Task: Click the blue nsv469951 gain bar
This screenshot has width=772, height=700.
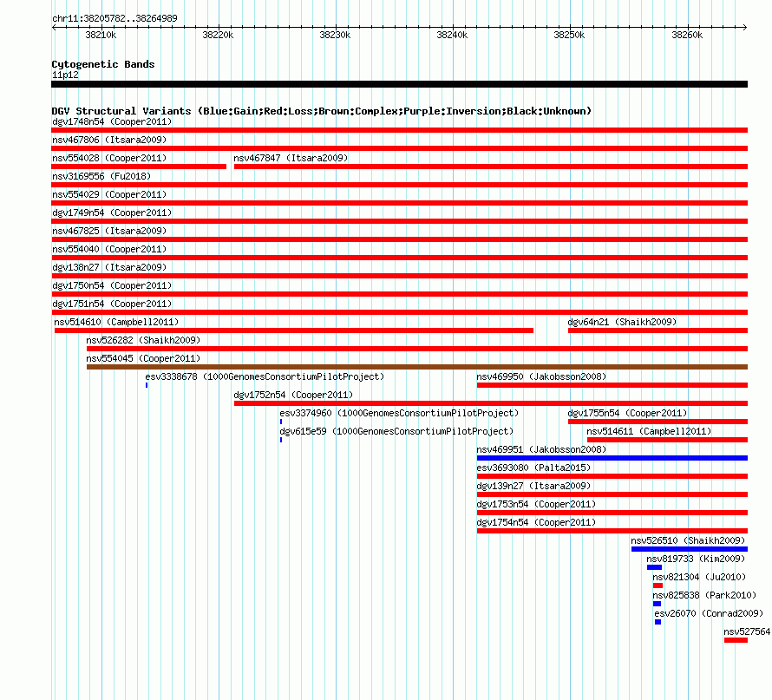Action: coord(612,458)
